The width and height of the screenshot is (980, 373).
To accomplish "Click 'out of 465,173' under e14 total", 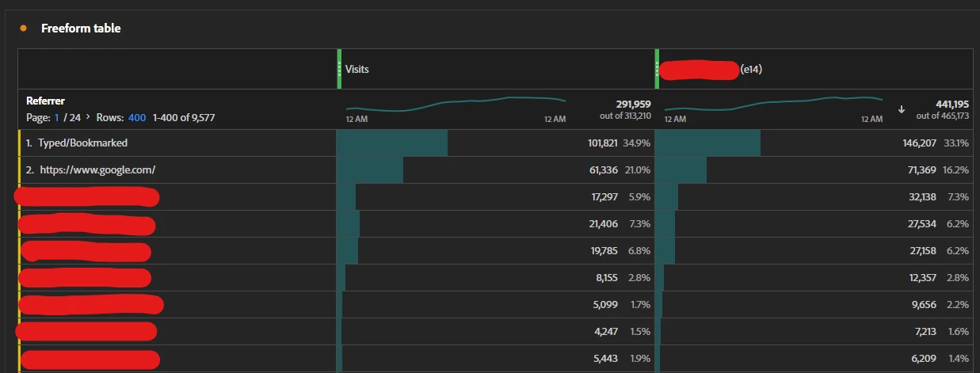I will click(x=943, y=116).
